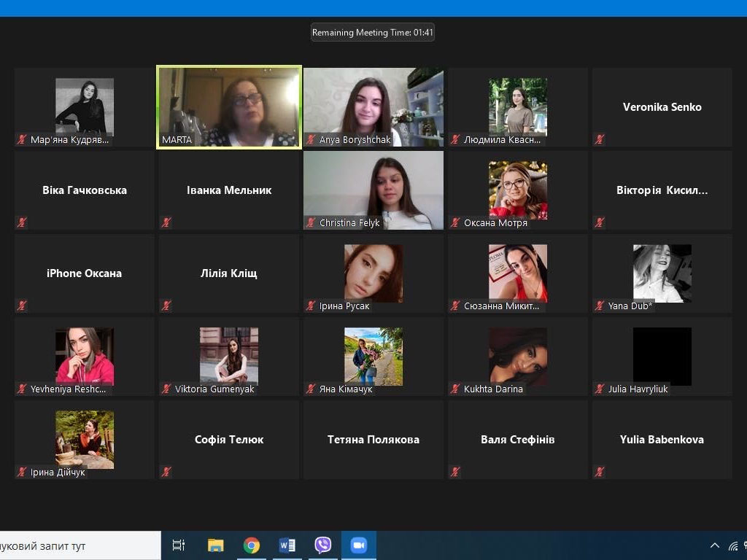Viewport: 747px width, 560px height.
Task: Switch to Microsoft Word in taskbar
Action: coord(287,545)
